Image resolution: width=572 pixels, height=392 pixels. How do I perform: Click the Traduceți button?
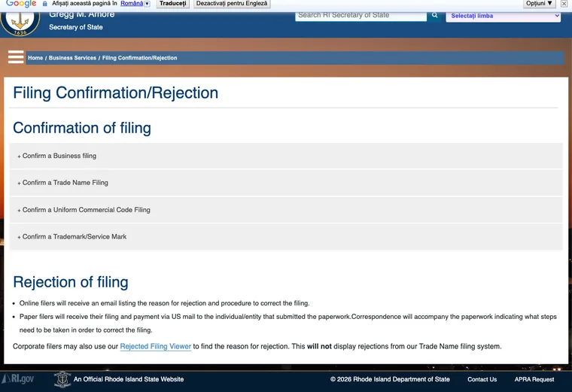coord(173,3)
